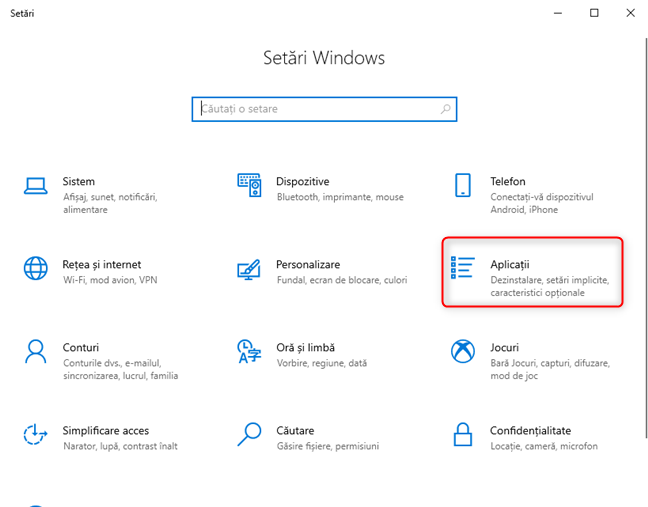This screenshot has height=507, width=648.
Task: Focus the "Căutați o setare" search field
Action: 315,108
